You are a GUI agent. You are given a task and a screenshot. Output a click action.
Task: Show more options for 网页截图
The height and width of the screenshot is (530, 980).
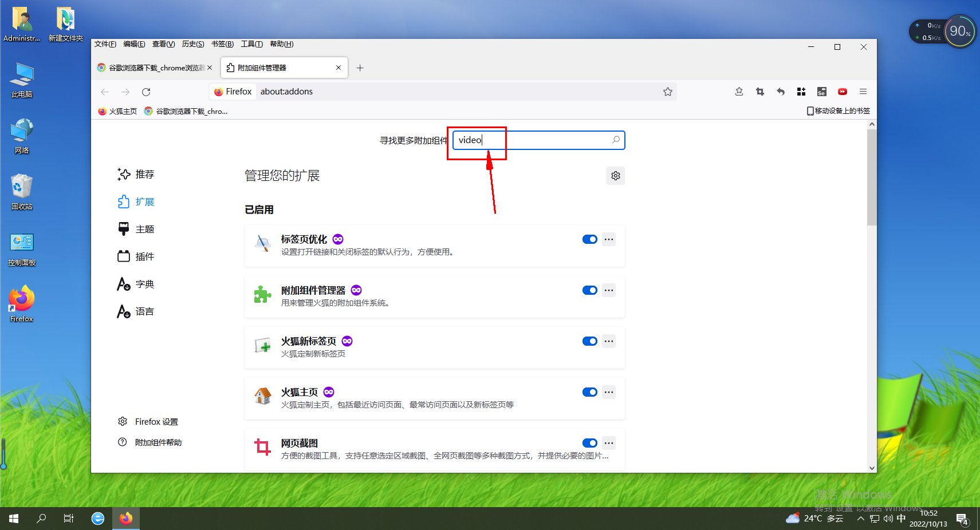[609, 443]
